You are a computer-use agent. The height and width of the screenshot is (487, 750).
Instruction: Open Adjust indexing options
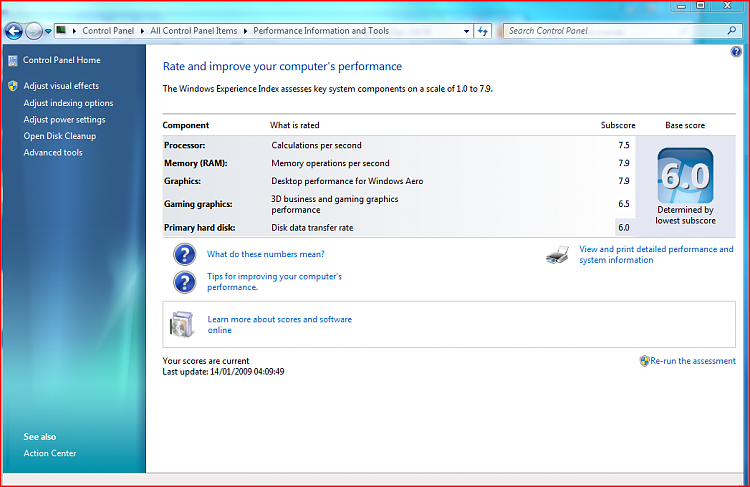pos(68,103)
